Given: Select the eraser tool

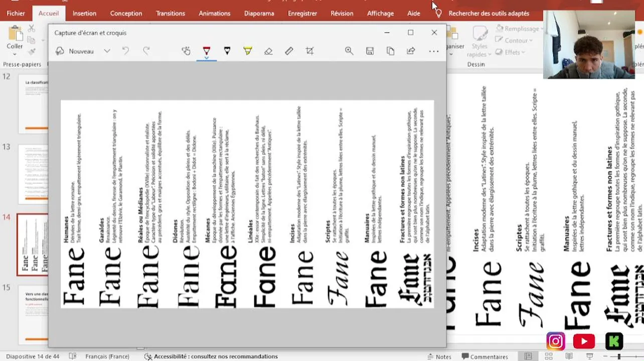Looking at the screenshot, I should 268,51.
